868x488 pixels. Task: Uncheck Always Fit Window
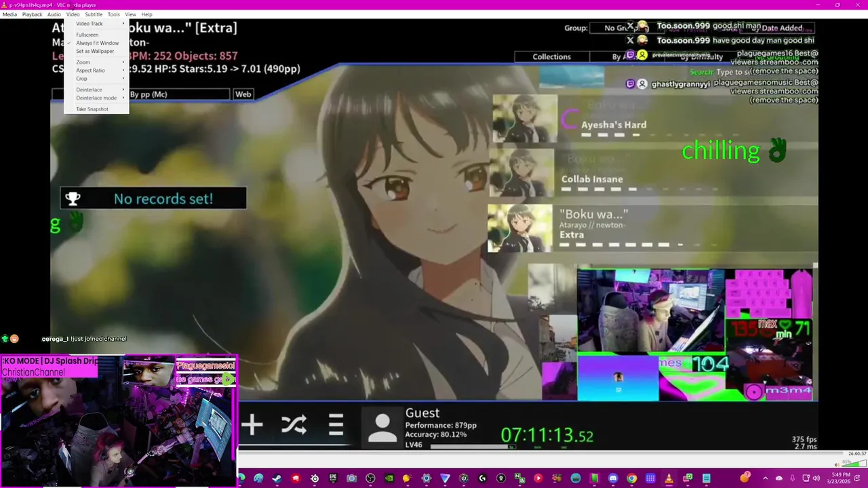[x=96, y=43]
